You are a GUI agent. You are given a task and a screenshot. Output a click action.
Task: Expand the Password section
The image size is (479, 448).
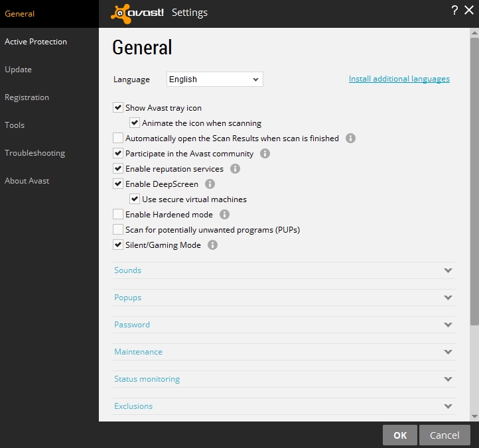point(284,325)
